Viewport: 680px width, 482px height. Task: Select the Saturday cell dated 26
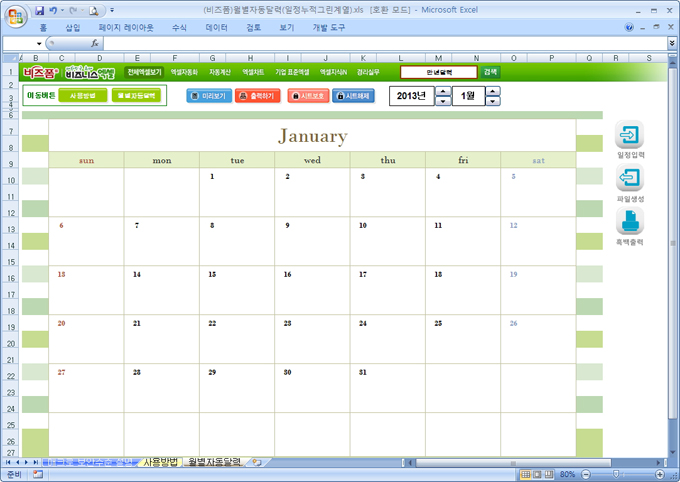click(x=538, y=339)
